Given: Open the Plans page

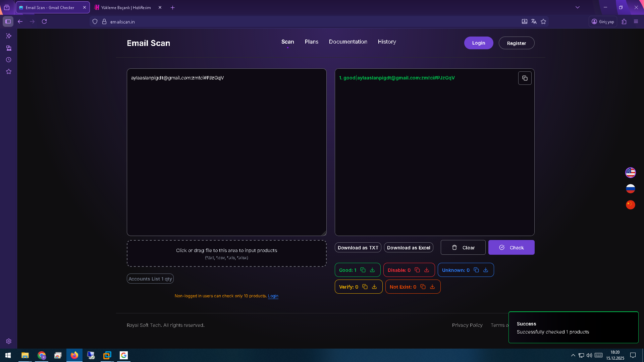Looking at the screenshot, I should (x=311, y=42).
